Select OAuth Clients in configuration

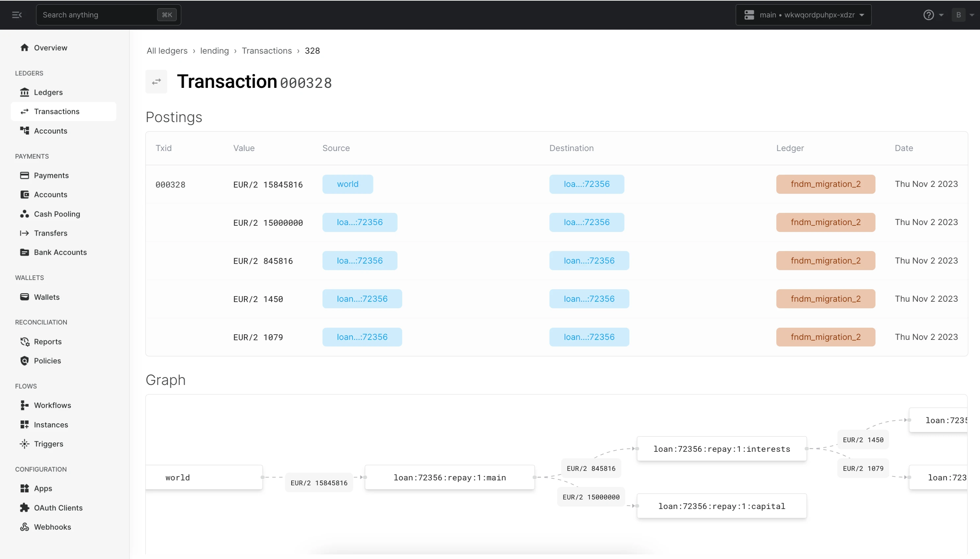58,508
